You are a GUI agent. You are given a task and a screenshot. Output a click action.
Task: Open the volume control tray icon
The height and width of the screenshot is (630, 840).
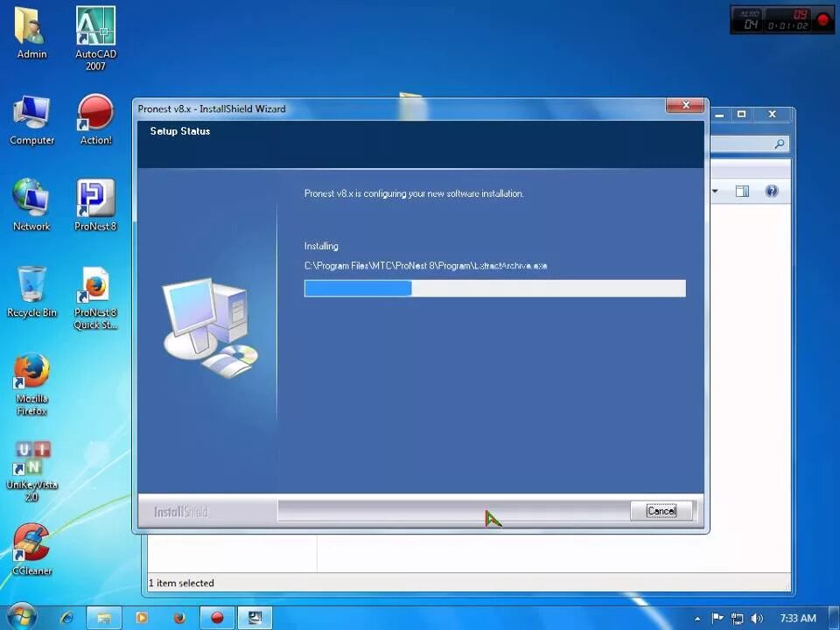[x=757, y=619]
